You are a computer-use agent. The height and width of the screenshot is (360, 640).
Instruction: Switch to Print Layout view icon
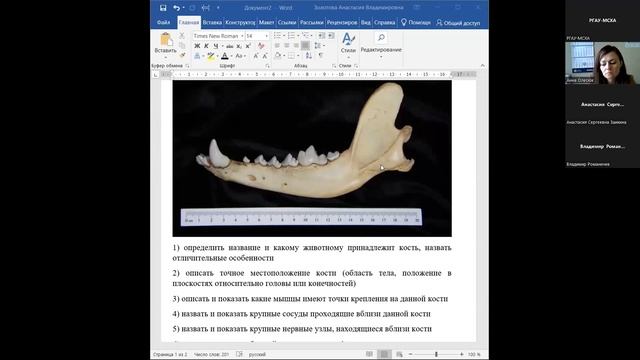point(384,354)
